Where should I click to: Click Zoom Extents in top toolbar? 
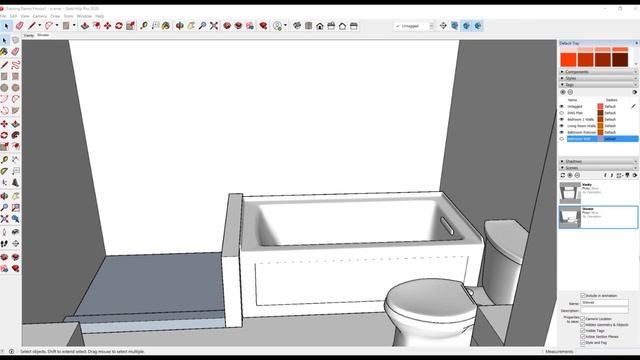click(x=214, y=26)
